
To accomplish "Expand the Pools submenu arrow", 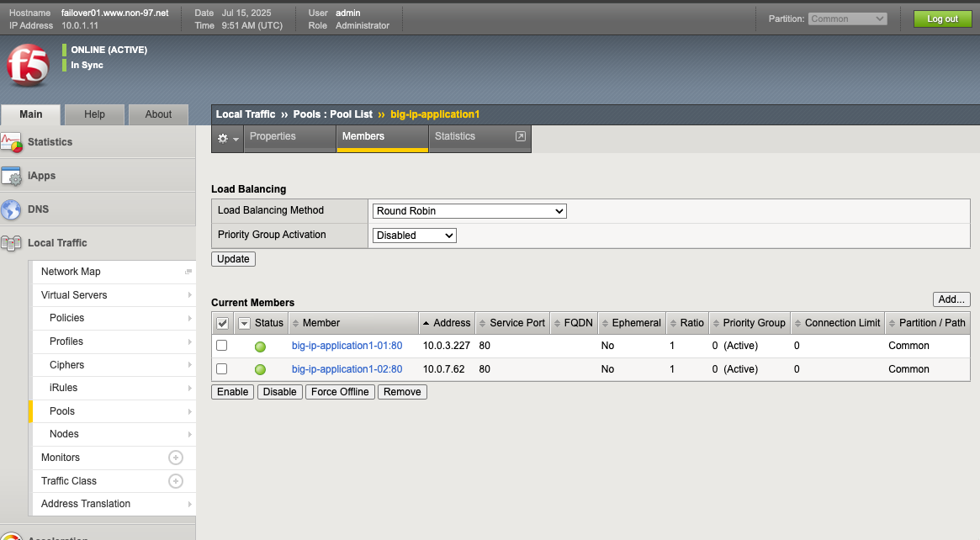I will (189, 411).
